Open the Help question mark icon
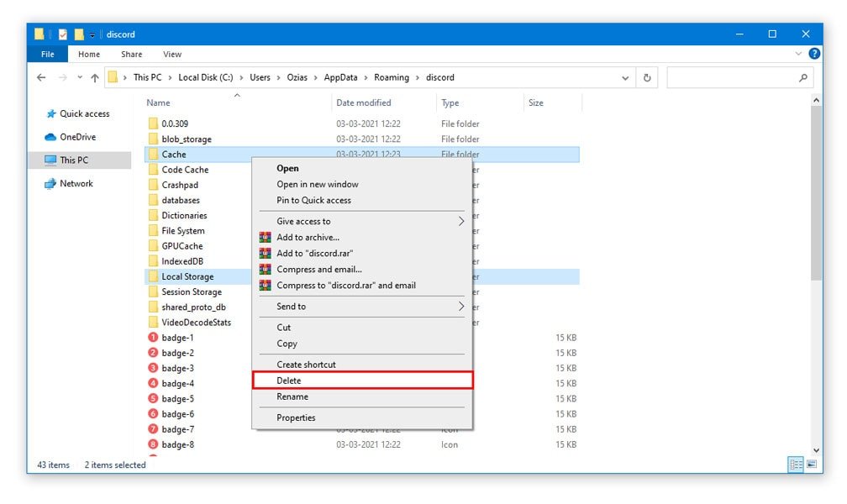Viewport: 847px width, 504px height. pyautogui.click(x=814, y=54)
